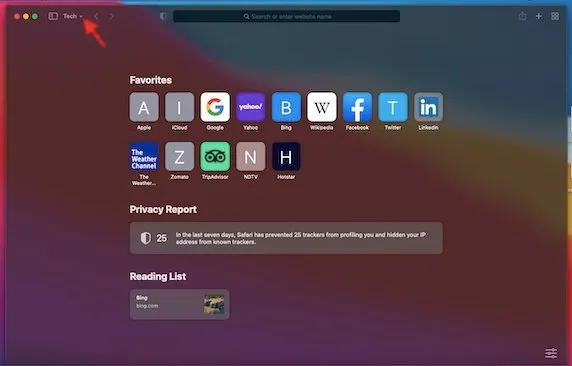Click the Reading List heading

158,276
